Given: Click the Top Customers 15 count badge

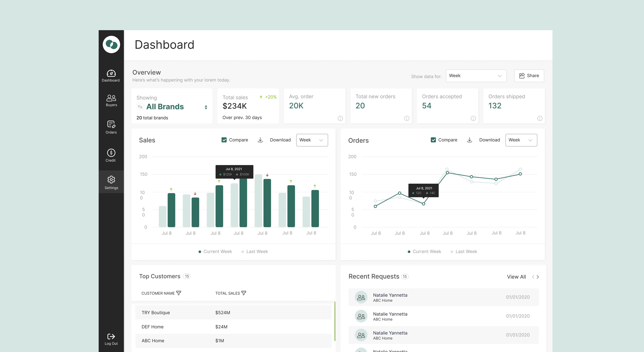Looking at the screenshot, I should tap(187, 276).
